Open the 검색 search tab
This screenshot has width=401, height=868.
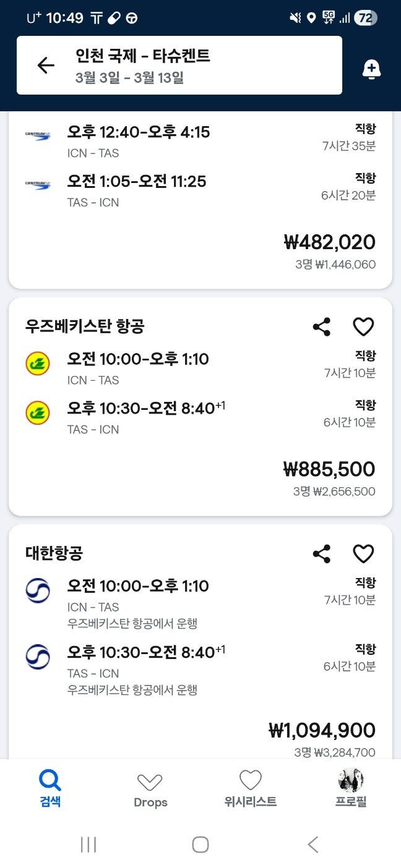[50, 788]
